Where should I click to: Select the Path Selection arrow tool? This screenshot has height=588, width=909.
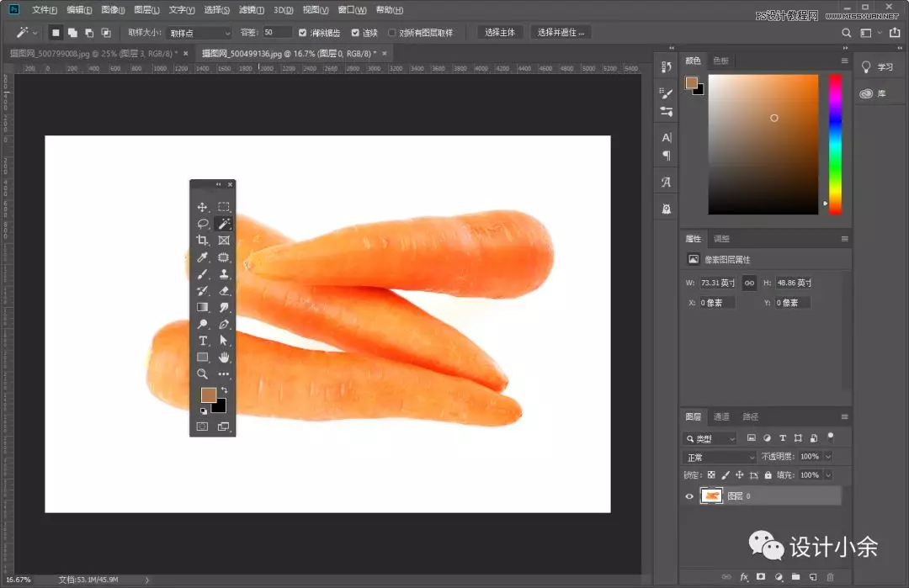(224, 341)
